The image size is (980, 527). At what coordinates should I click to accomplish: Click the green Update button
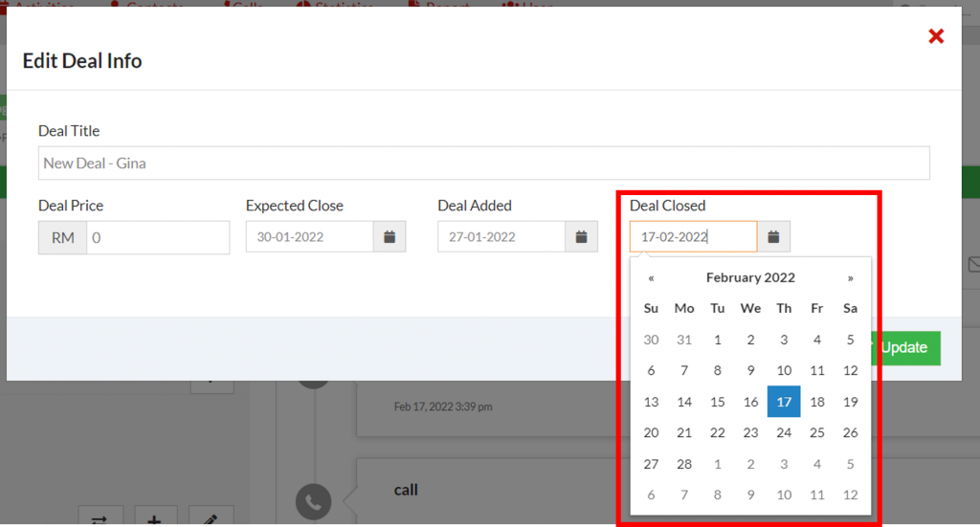pyautogui.click(x=902, y=347)
